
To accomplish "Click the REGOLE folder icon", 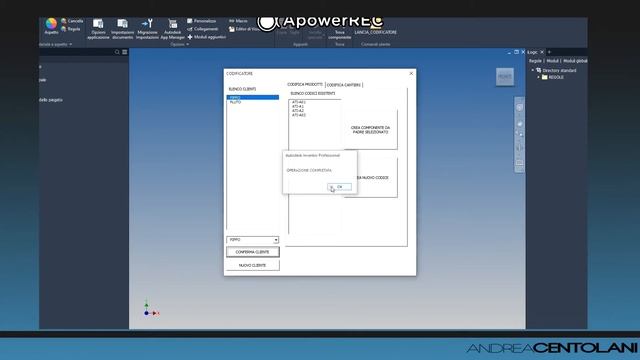I will (x=544, y=77).
